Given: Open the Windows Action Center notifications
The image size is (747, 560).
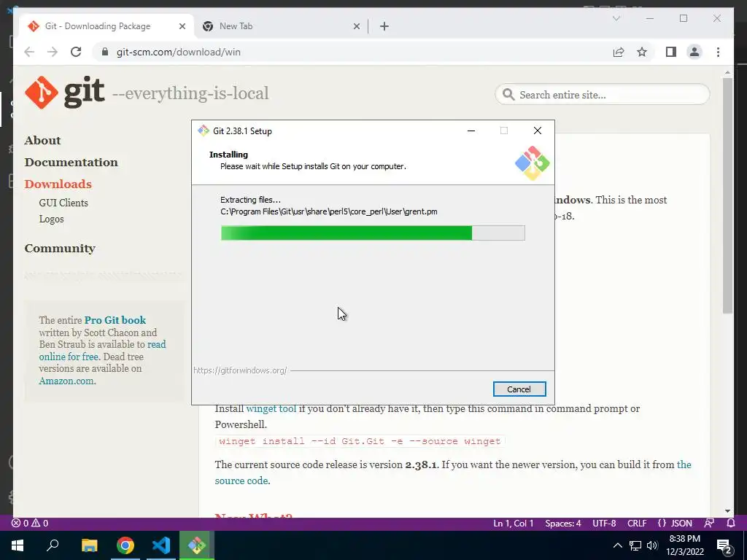Looking at the screenshot, I should pos(724,546).
